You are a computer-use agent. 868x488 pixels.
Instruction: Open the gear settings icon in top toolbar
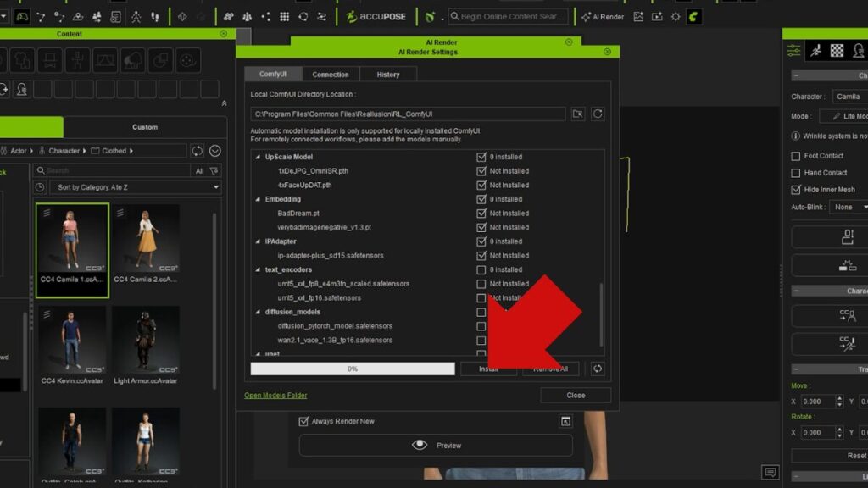tap(676, 17)
